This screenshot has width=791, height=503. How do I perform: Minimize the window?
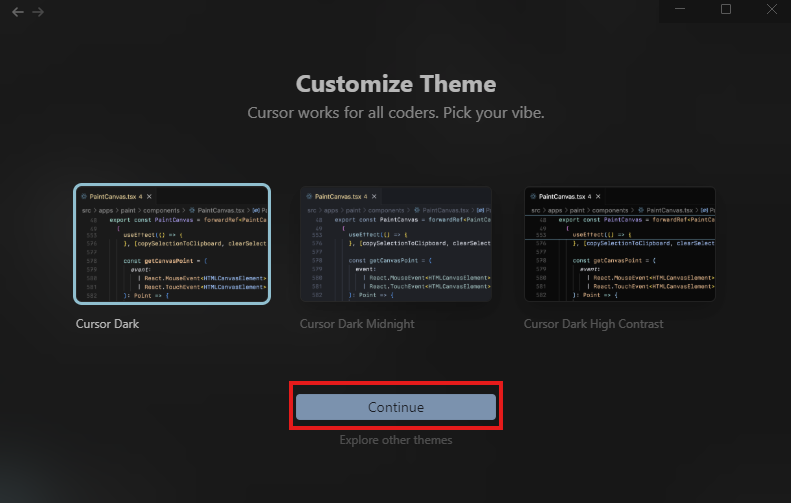click(x=680, y=9)
